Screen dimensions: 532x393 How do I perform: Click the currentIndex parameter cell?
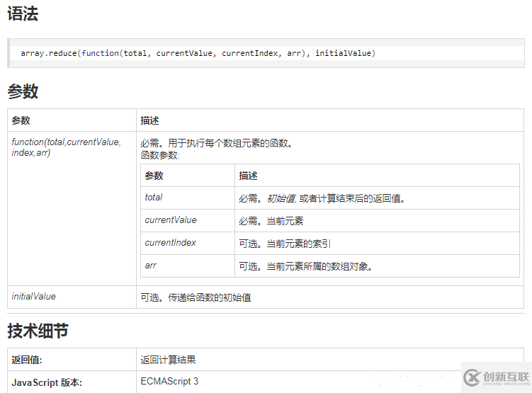coord(188,244)
